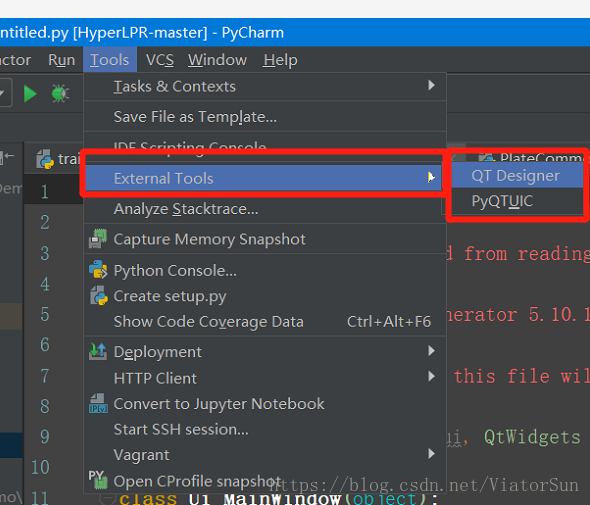Click the Convert to Jupyter Notebook icon

[x=98, y=403]
